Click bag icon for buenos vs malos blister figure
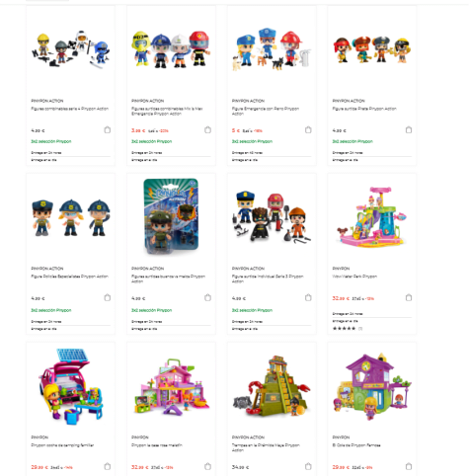The image size is (469, 476). pos(207,297)
